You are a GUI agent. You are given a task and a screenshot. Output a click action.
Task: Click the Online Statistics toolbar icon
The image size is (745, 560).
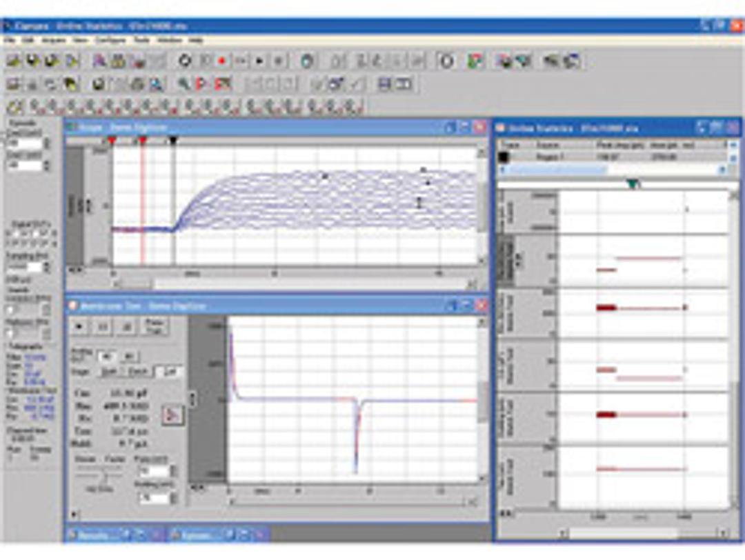(522, 61)
